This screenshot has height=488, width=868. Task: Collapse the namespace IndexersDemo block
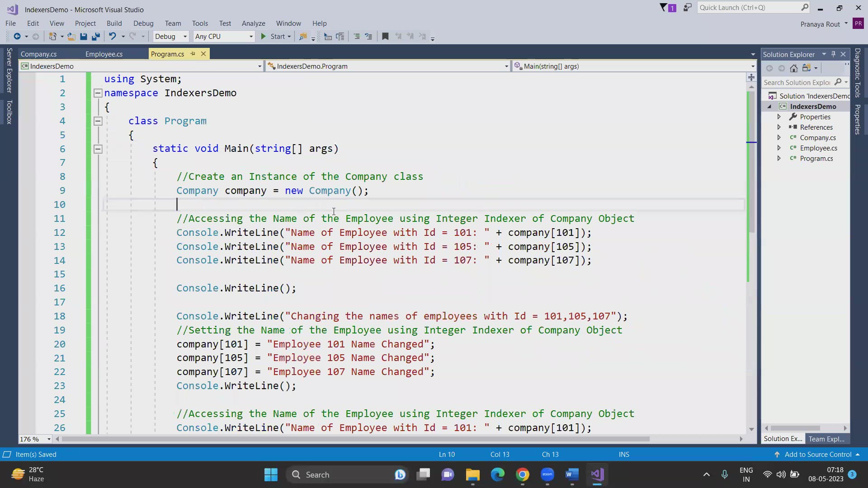tap(98, 93)
